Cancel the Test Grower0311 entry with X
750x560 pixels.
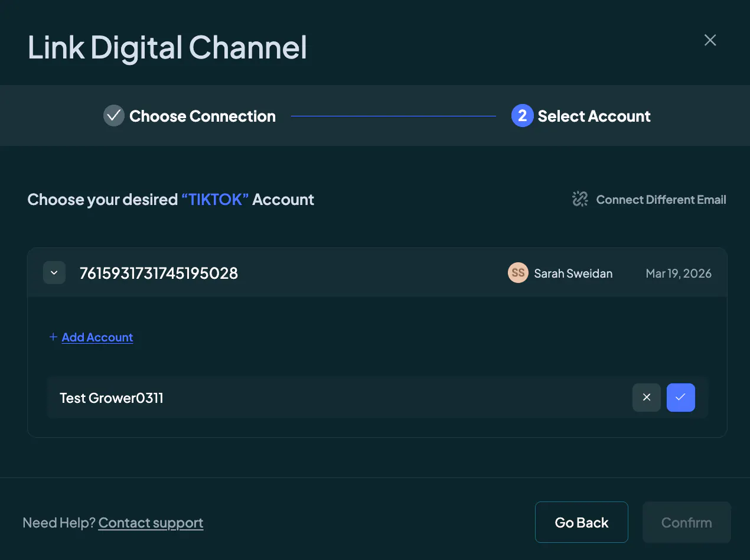tap(647, 398)
